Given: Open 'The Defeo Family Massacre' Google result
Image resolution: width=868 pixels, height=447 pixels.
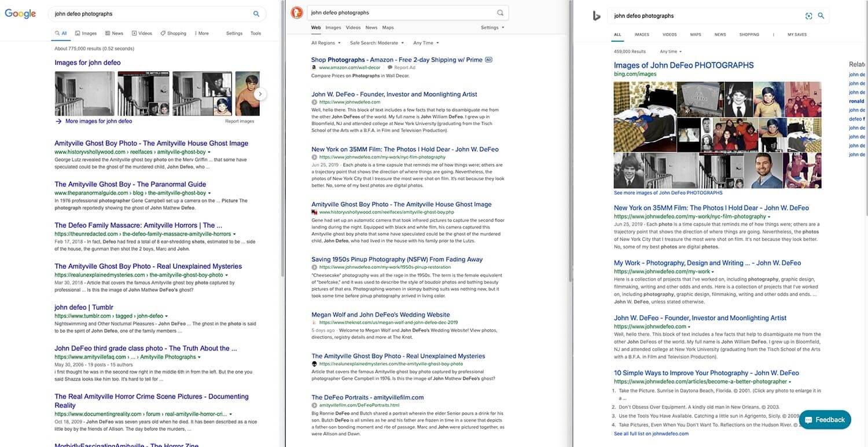Looking at the screenshot, I should [138, 225].
